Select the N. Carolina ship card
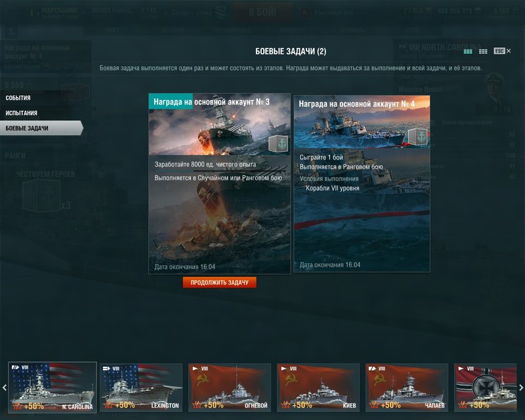Screen dimensions: 525x420 tap(52, 387)
